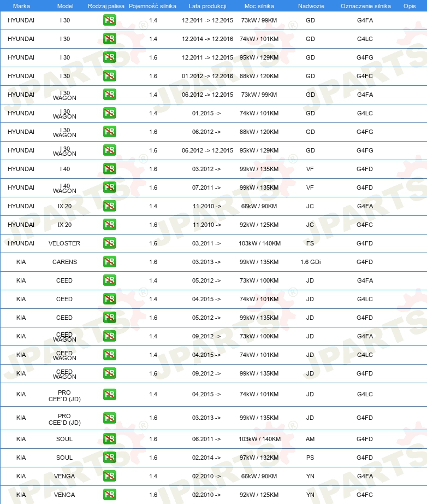Click the 02.2014 -> production date cell
This screenshot has height=504, width=427.
(x=206, y=458)
